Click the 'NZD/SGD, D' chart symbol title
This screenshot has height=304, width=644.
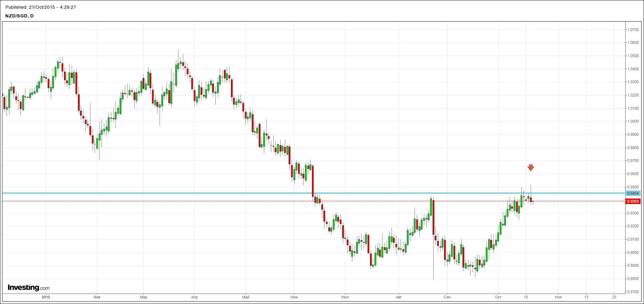19,16
